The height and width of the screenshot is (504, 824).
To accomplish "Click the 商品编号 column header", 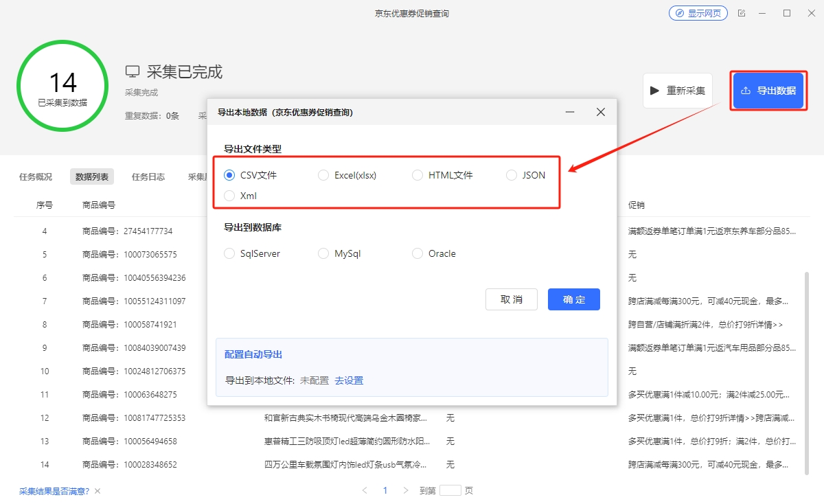I will 99,205.
